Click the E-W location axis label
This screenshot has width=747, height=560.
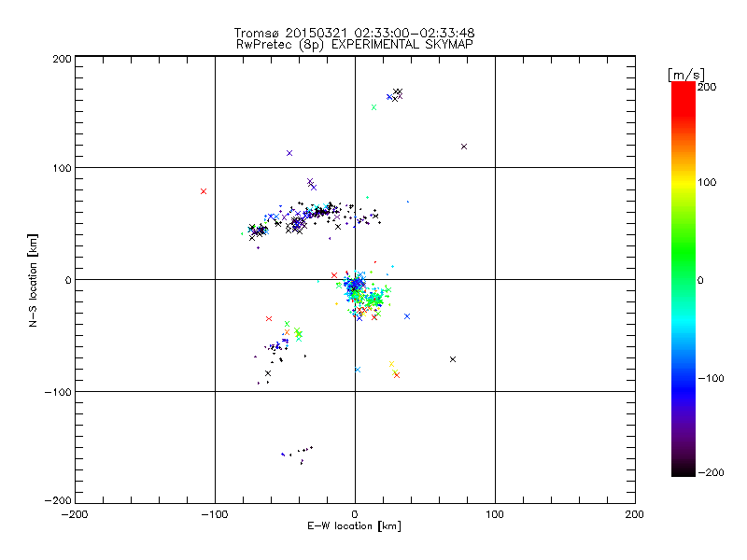click(x=354, y=526)
